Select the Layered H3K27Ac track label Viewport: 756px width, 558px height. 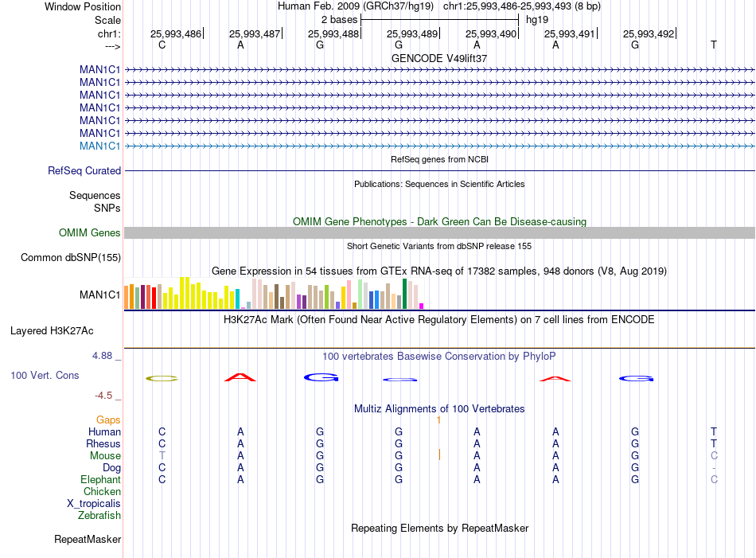(52, 331)
